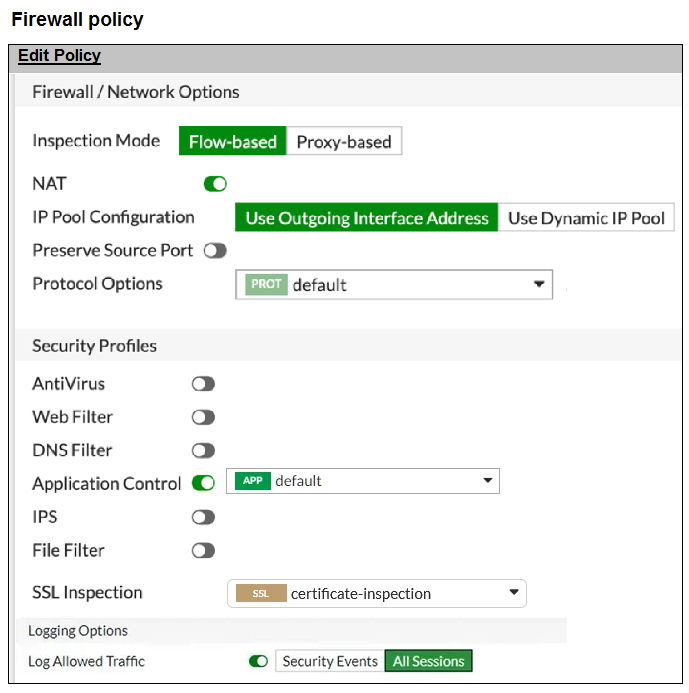Turn on the File Filter toggle
The width and height of the screenshot is (689, 693).
(x=204, y=550)
